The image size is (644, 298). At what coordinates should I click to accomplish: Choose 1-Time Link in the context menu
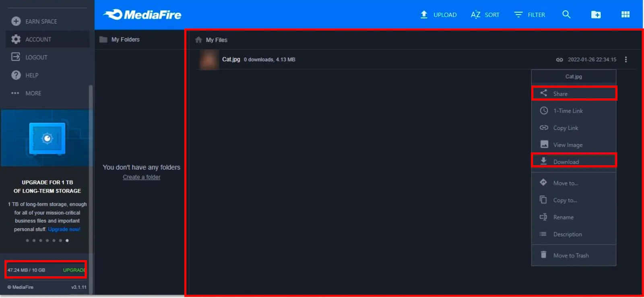coord(574,111)
